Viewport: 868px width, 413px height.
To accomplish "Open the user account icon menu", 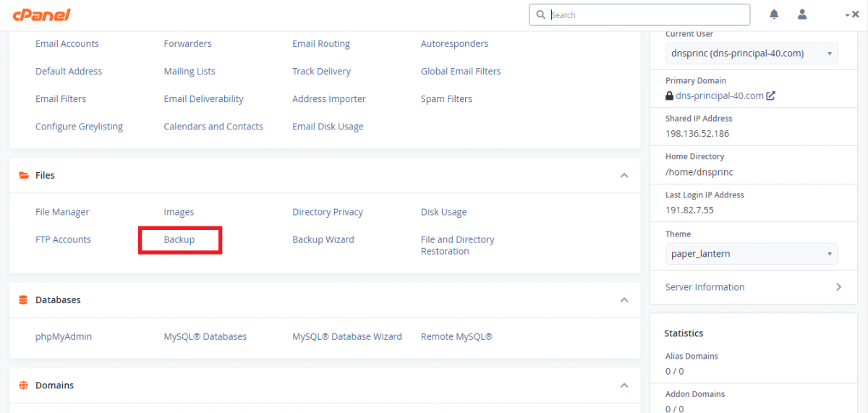I will click(802, 14).
